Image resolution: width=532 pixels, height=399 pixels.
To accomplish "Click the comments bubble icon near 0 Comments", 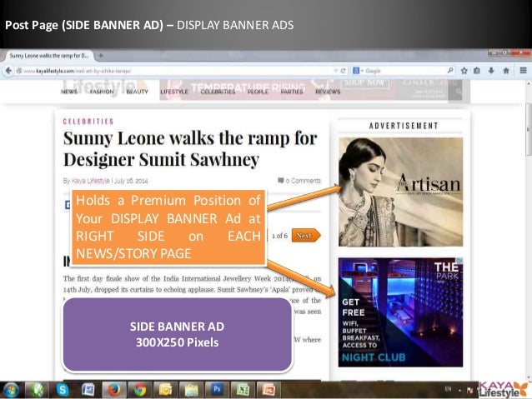I will (x=280, y=181).
